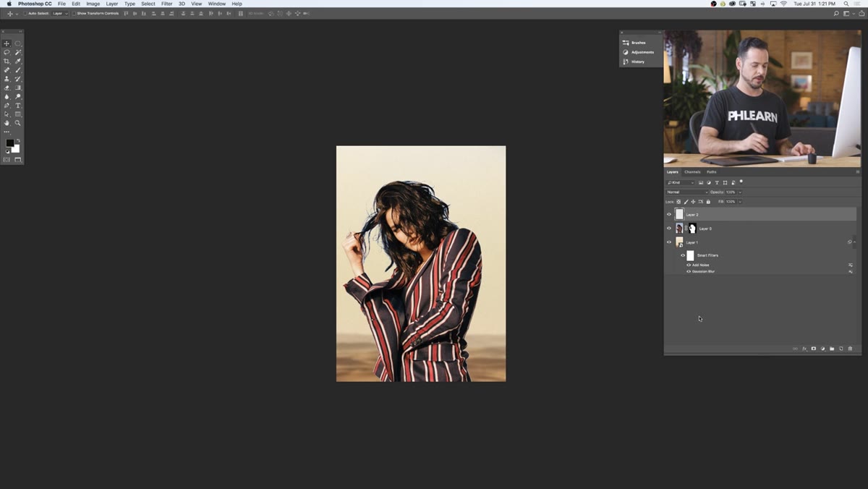Collapse Layer 1 smart filters arrow
Viewport: 868px width, 489px height.
click(855, 242)
